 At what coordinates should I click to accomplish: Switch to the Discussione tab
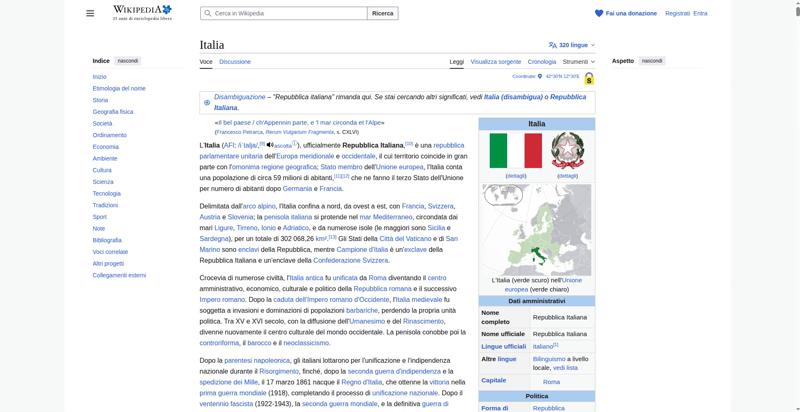coord(235,61)
